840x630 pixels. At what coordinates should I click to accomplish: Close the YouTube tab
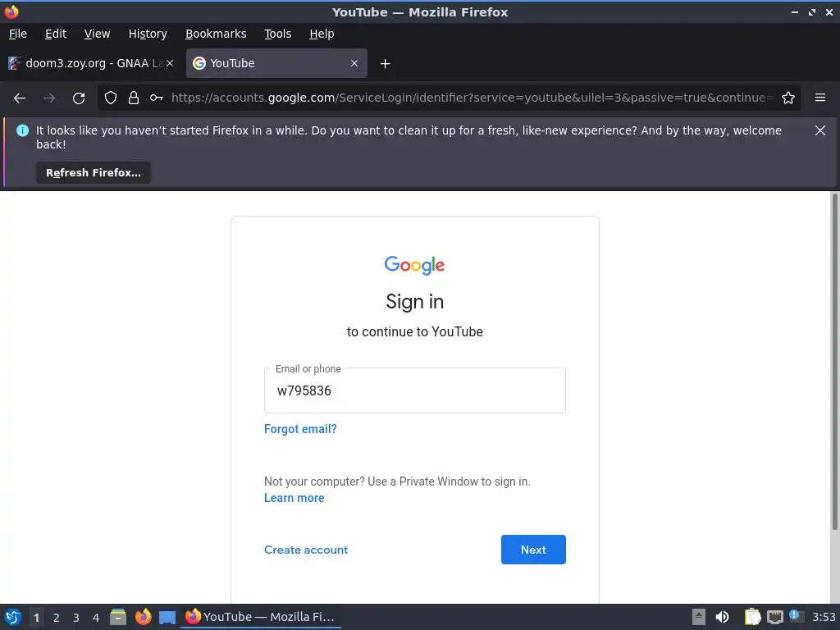[354, 63]
